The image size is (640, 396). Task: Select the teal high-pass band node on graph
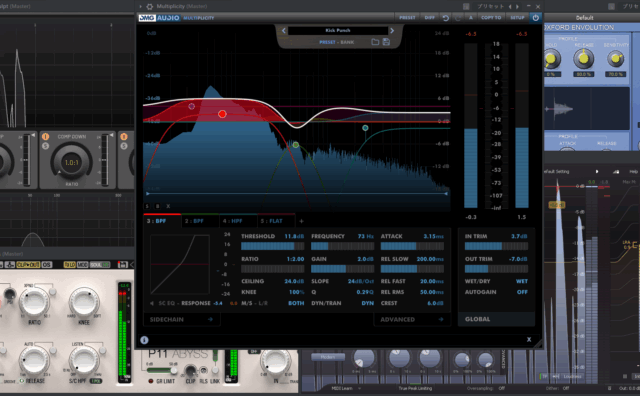click(365, 128)
